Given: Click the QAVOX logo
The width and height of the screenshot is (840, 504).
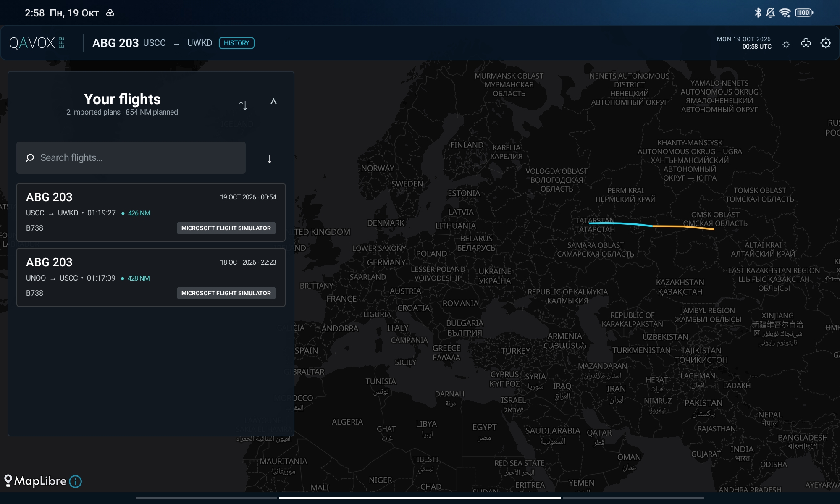Looking at the screenshot, I should pyautogui.click(x=37, y=43).
